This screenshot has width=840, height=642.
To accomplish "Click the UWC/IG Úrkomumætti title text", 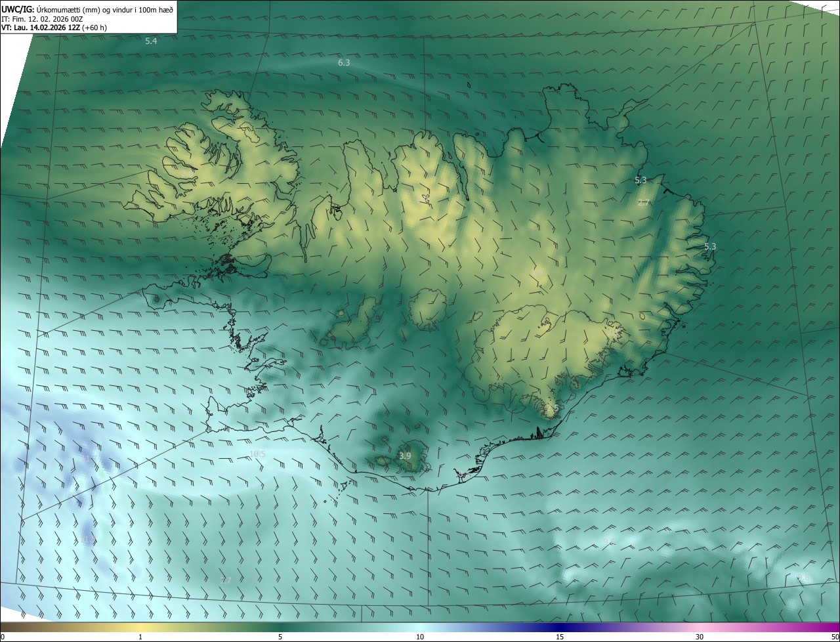I will [x=87, y=9].
